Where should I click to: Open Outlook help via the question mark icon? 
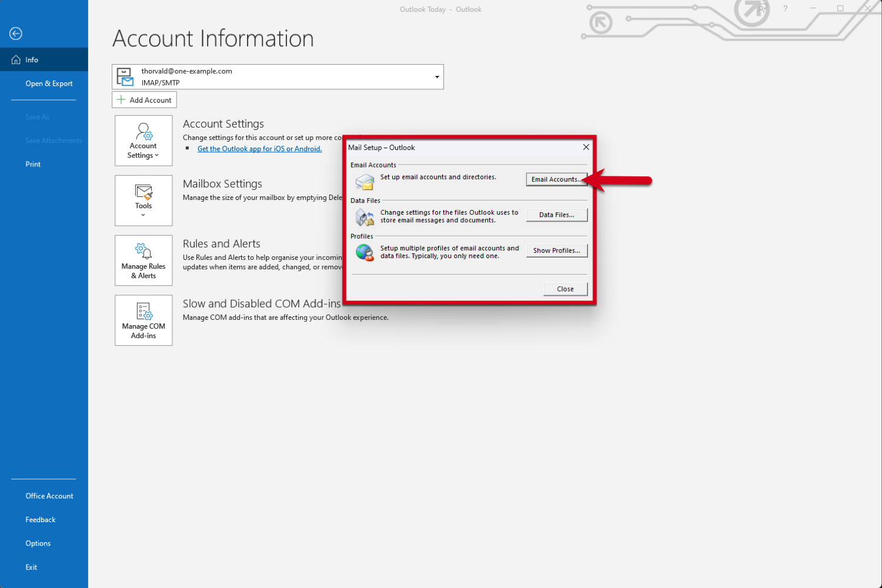tap(785, 9)
